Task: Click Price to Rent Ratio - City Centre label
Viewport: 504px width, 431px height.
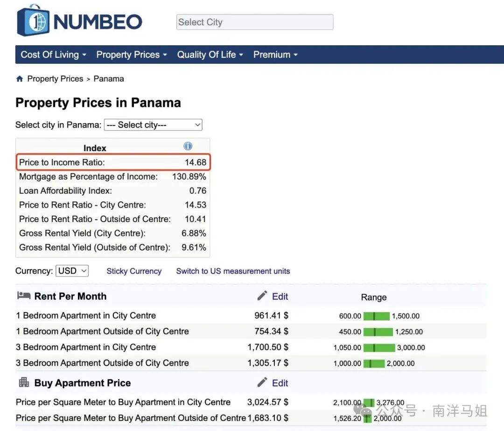Action: (83, 205)
